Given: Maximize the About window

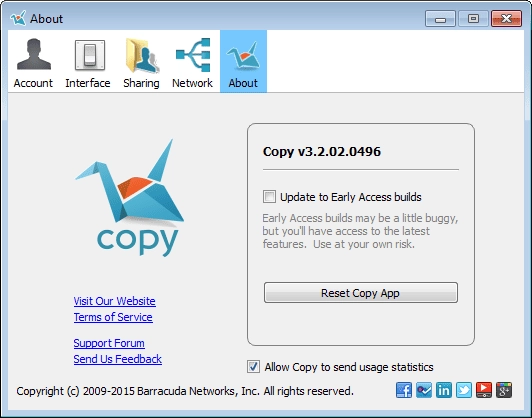Looking at the screenshot, I should [473, 19].
